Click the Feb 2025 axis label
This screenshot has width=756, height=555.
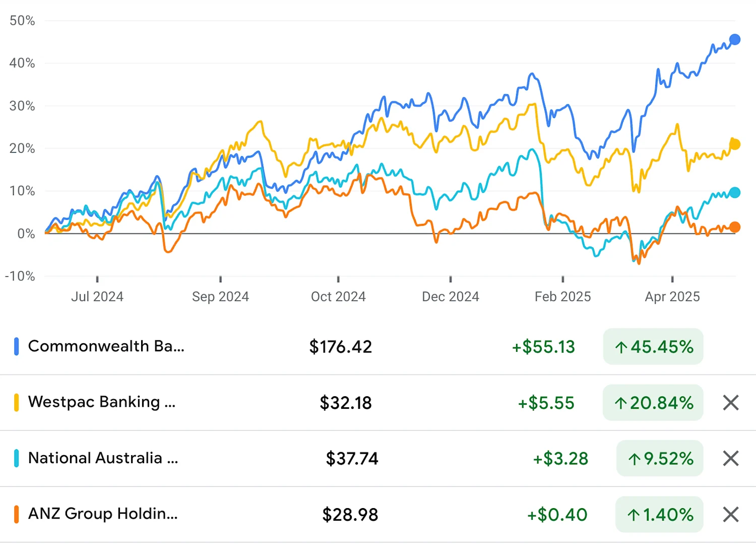563,296
